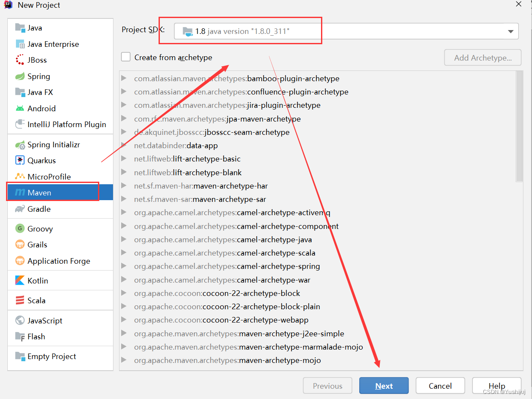Click the Maven m icon
The width and height of the screenshot is (532, 399).
(x=20, y=193)
